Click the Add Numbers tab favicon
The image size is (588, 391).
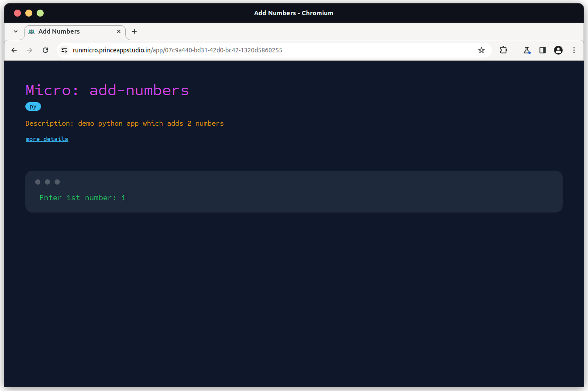point(31,31)
